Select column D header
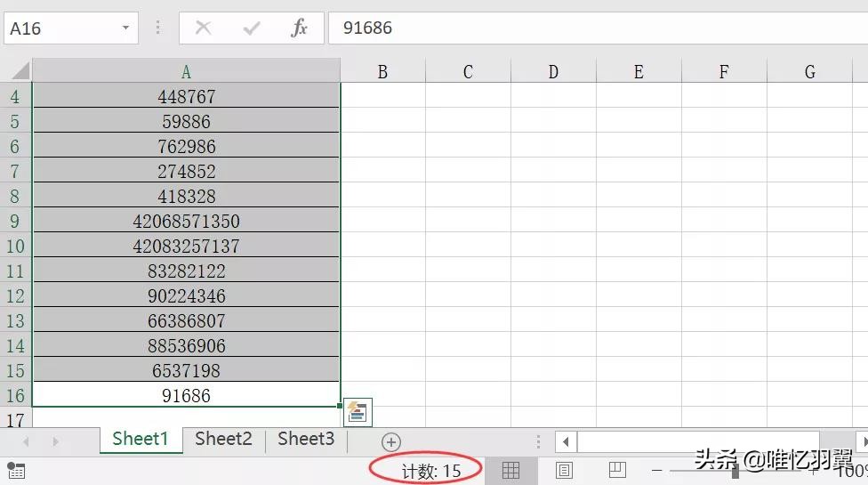This screenshot has height=485, width=868. point(553,71)
